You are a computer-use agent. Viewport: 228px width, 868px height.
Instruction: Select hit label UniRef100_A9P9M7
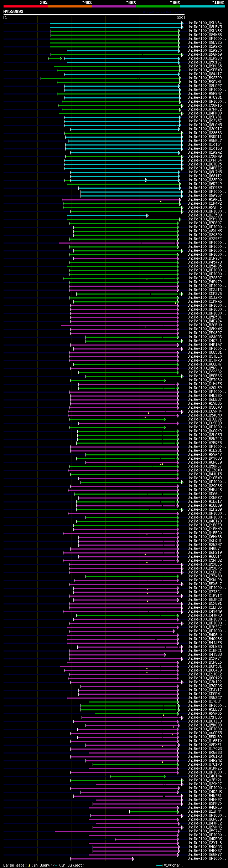point(204,93)
